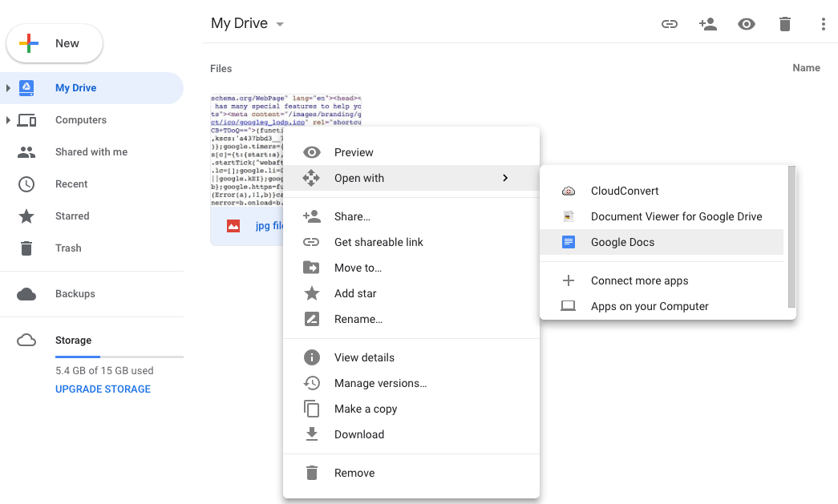Choose Rename... from the context menu
This screenshot has height=504, width=838.
(411, 319)
